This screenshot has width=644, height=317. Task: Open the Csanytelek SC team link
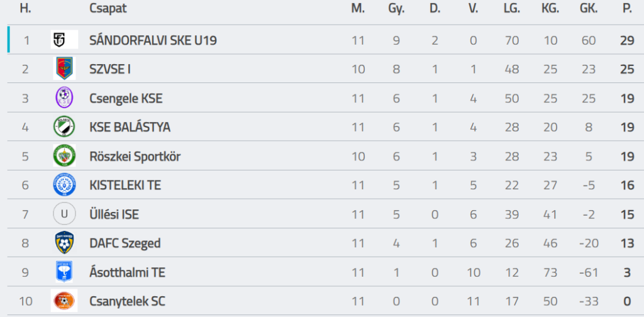pyautogui.click(x=128, y=301)
